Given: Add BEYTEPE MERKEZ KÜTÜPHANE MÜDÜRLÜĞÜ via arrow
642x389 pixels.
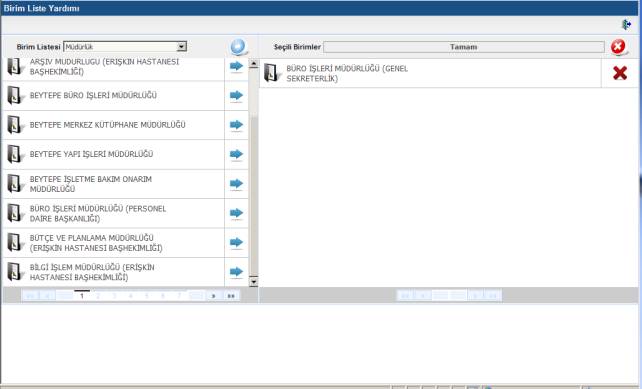Looking at the screenshot, I should pos(236,125).
